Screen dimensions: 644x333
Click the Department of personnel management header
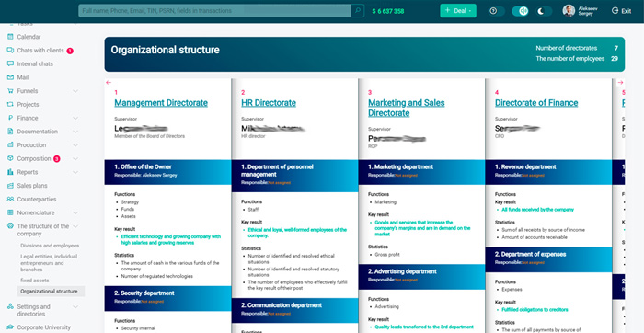click(x=295, y=176)
